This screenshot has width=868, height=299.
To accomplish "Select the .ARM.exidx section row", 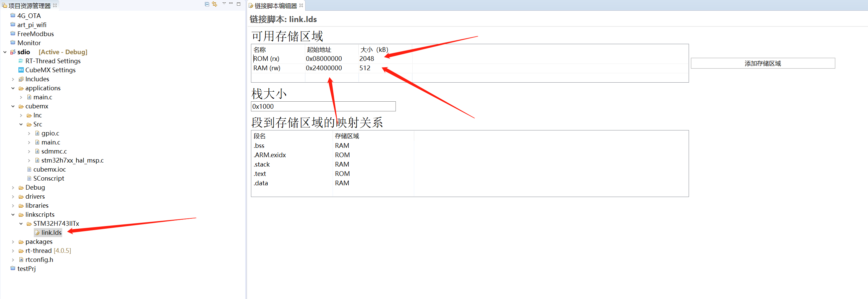I will click(470, 155).
